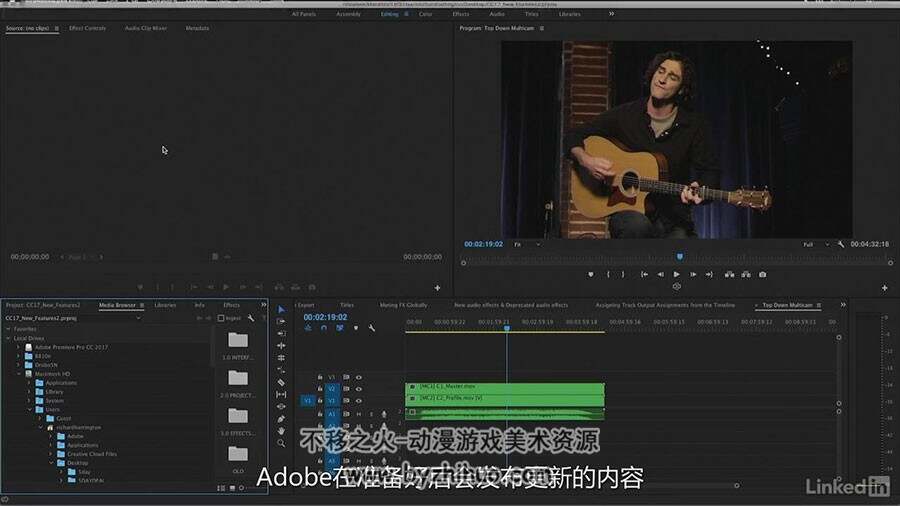Open Program monitor settings wrench
900x506 pixels.
click(841, 244)
